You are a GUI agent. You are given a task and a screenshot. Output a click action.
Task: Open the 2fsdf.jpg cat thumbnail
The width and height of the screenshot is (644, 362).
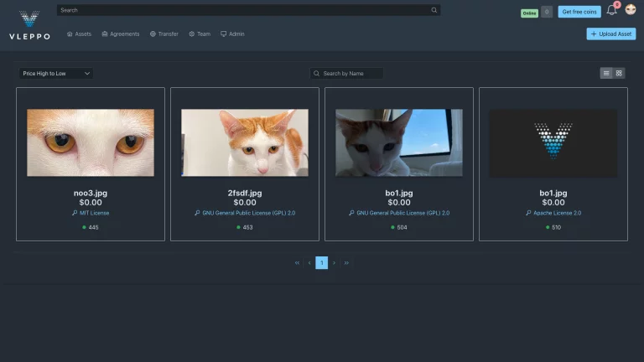(245, 142)
